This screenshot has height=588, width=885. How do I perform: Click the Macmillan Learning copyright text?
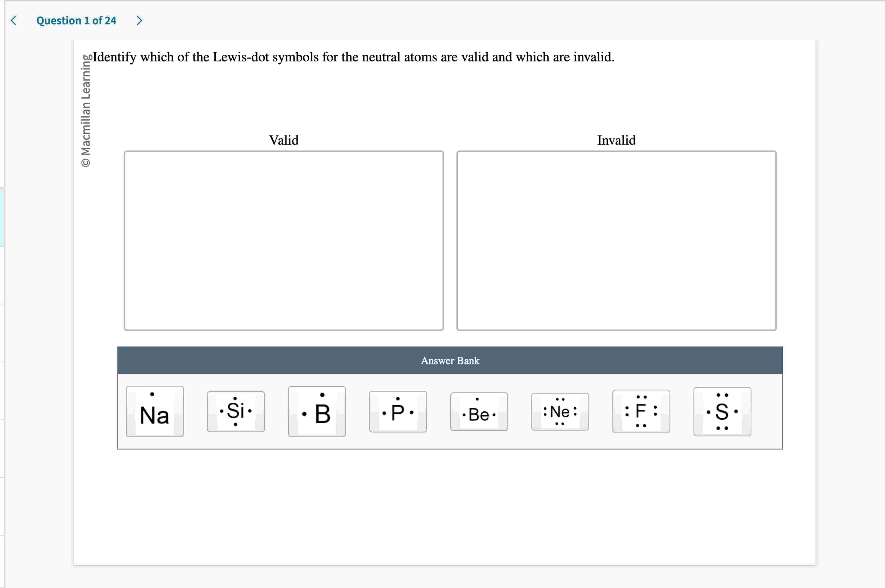tap(87, 109)
